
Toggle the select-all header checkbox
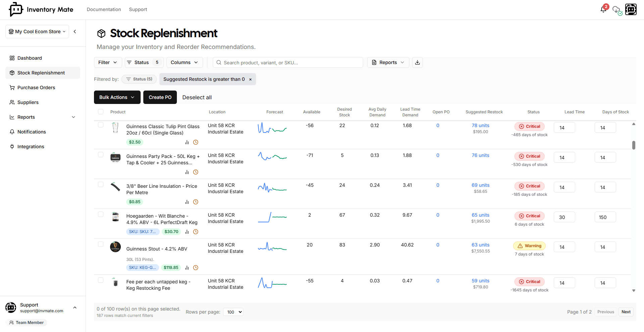point(101,112)
